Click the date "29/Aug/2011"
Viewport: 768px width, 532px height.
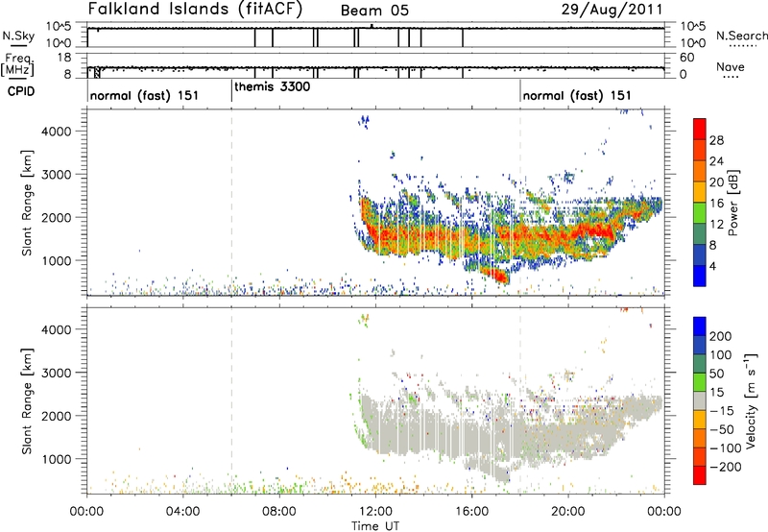612,10
